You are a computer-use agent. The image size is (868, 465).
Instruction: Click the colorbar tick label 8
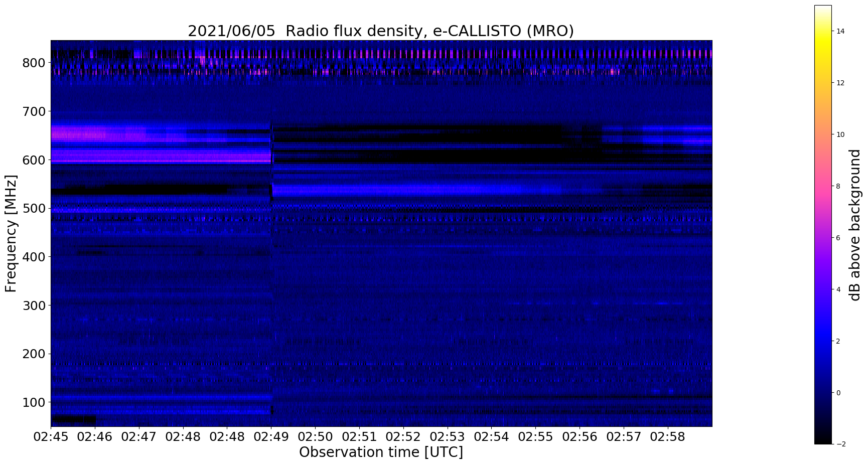tap(838, 187)
